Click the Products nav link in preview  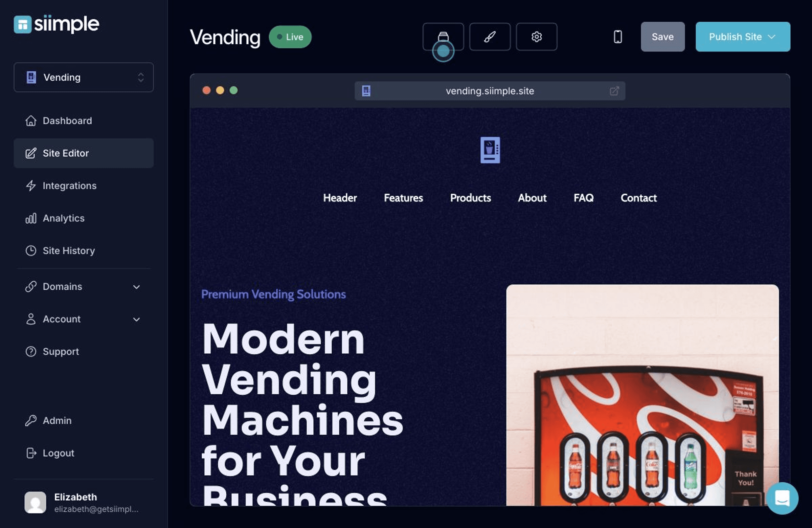[x=471, y=198]
